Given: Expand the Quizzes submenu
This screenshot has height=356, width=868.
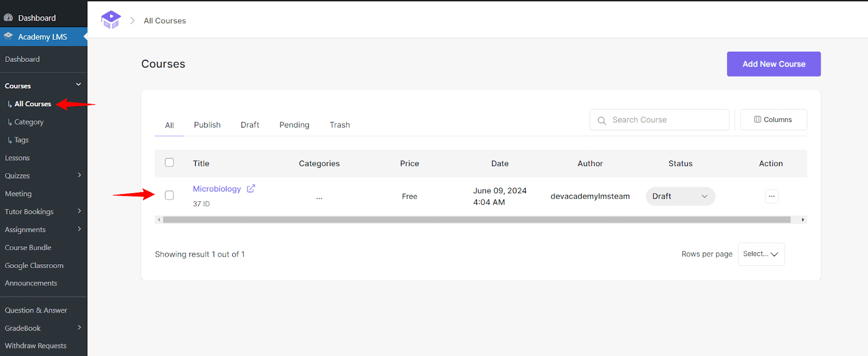Looking at the screenshot, I should pos(79,175).
